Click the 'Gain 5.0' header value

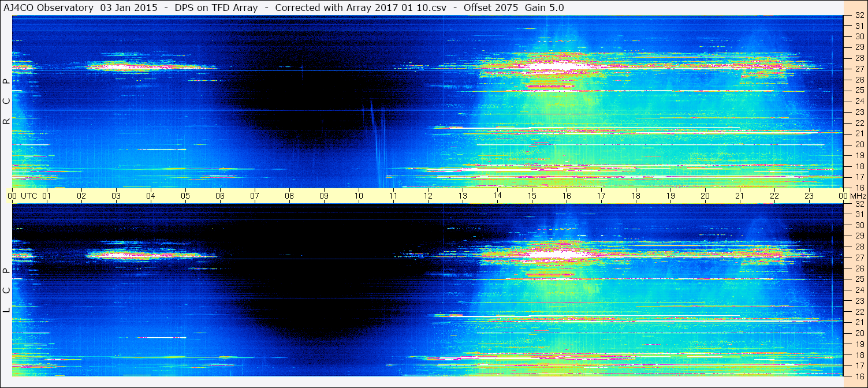coord(545,8)
